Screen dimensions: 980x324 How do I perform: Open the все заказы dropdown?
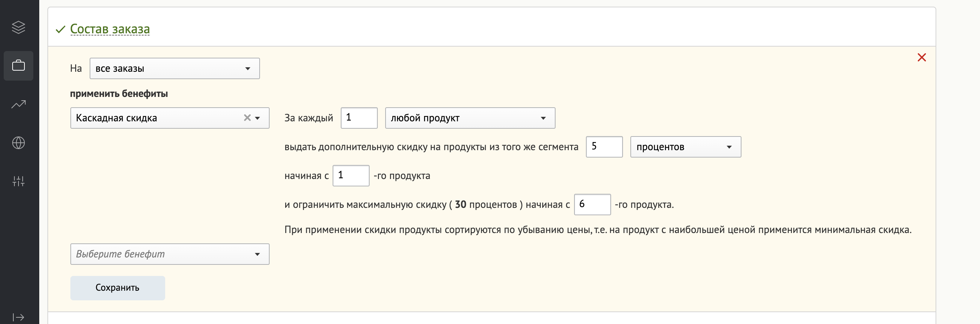click(x=174, y=68)
